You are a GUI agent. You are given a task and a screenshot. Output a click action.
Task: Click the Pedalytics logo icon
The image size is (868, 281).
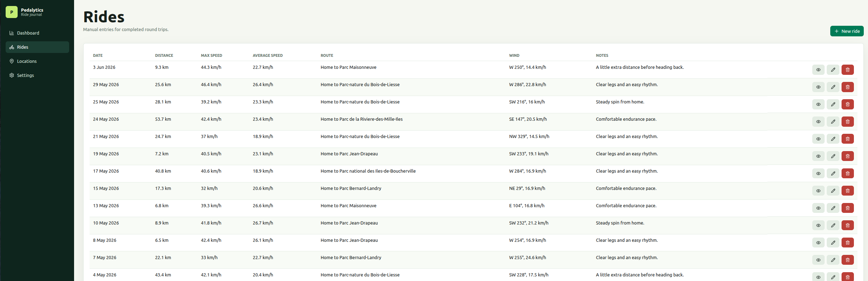12,12
